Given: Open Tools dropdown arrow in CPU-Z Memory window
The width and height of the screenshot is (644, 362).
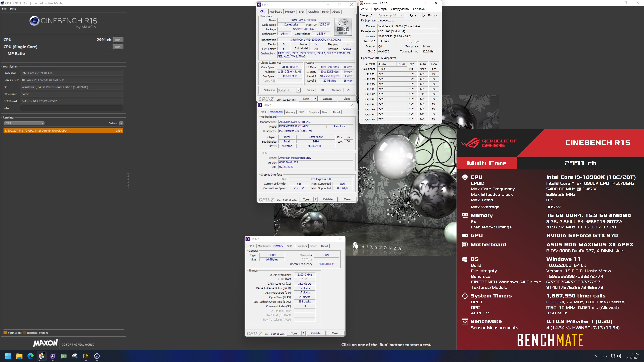Looking at the screenshot, I should 304,333.
